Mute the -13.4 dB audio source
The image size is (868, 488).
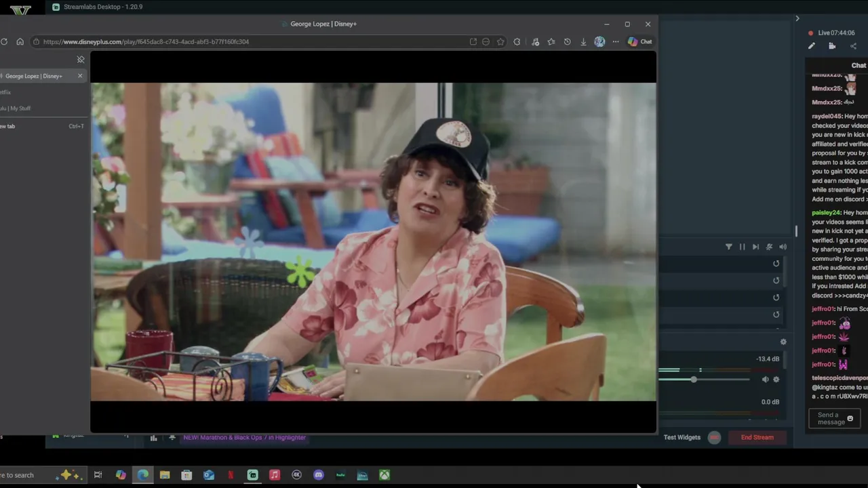click(x=765, y=380)
